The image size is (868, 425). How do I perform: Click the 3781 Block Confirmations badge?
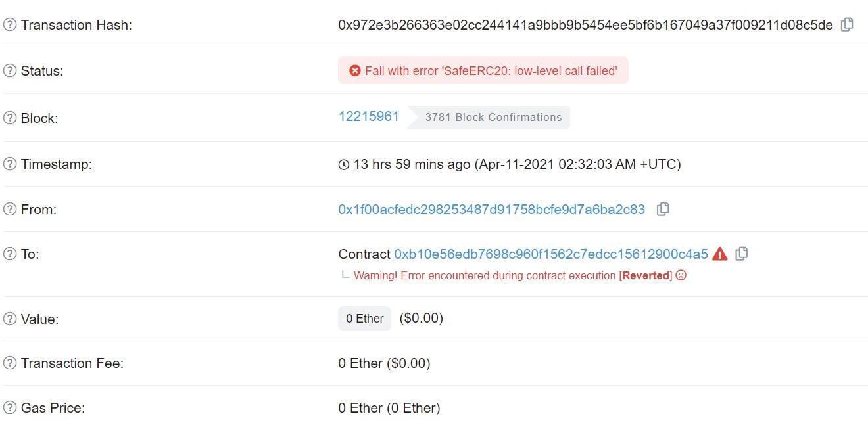(493, 118)
